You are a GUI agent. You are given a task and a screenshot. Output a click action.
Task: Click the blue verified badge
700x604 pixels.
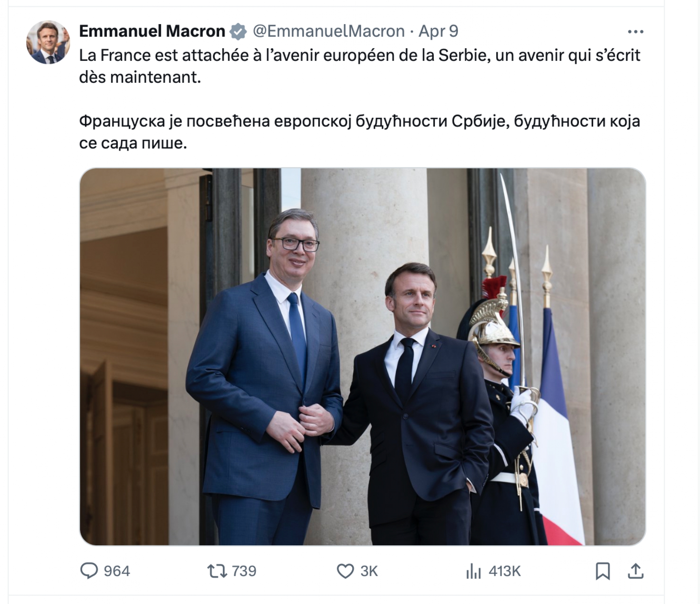(238, 31)
